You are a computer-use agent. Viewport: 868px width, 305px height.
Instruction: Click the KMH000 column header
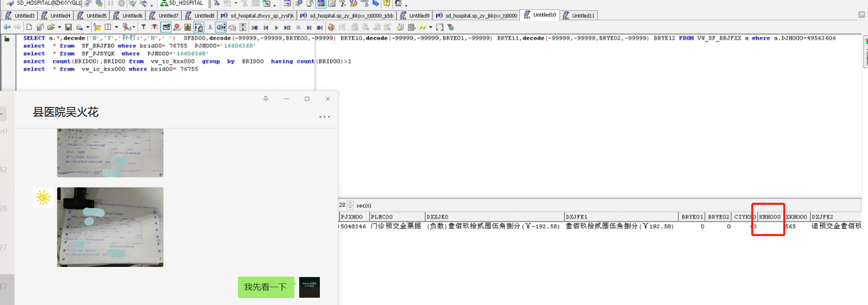(770, 217)
